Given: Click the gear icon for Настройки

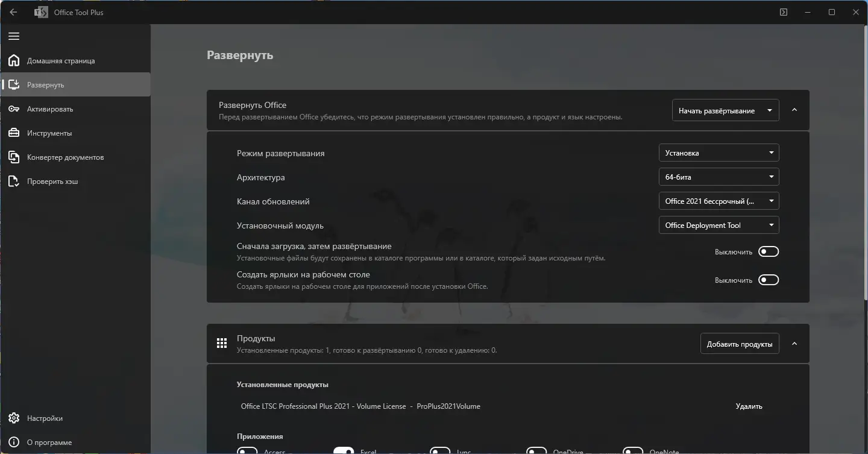Looking at the screenshot, I should pos(14,418).
